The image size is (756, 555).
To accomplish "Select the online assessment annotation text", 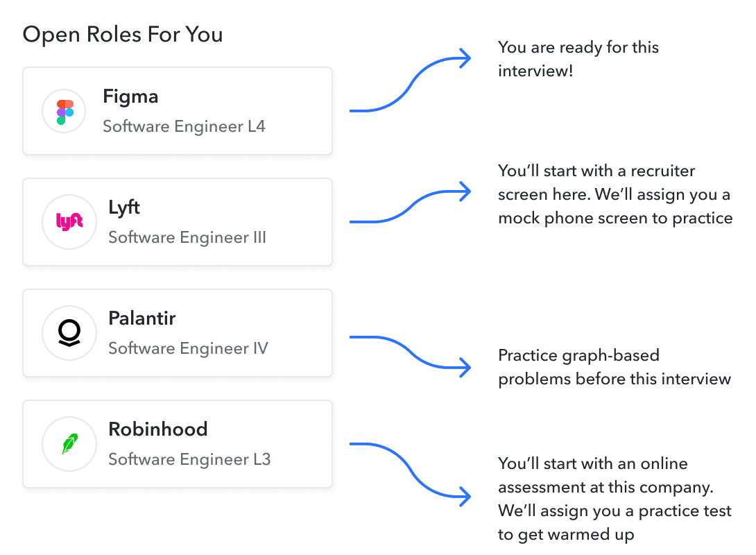I will click(615, 499).
